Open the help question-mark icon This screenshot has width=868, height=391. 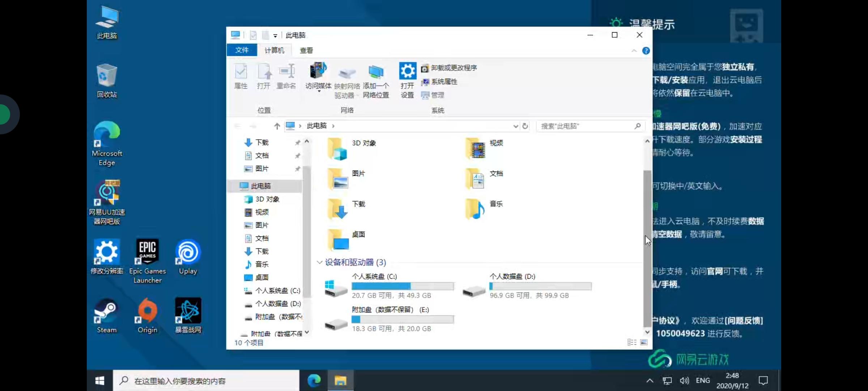[646, 51]
